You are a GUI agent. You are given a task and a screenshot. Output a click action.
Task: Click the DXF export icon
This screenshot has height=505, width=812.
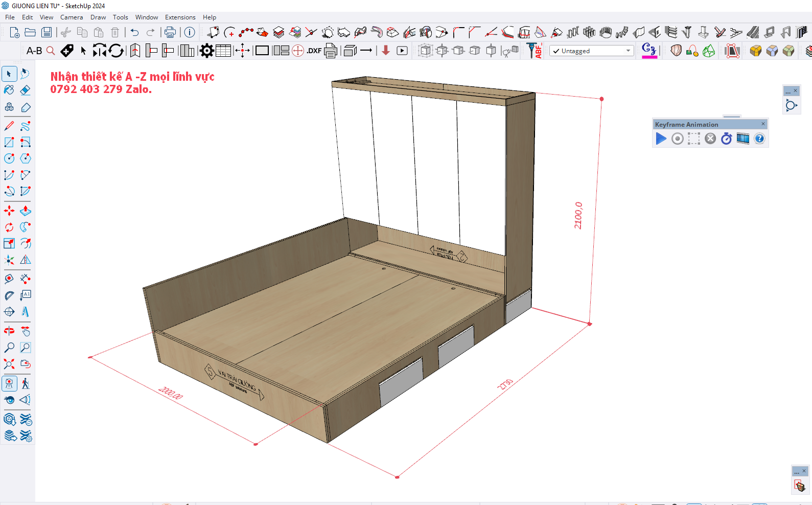click(x=314, y=51)
